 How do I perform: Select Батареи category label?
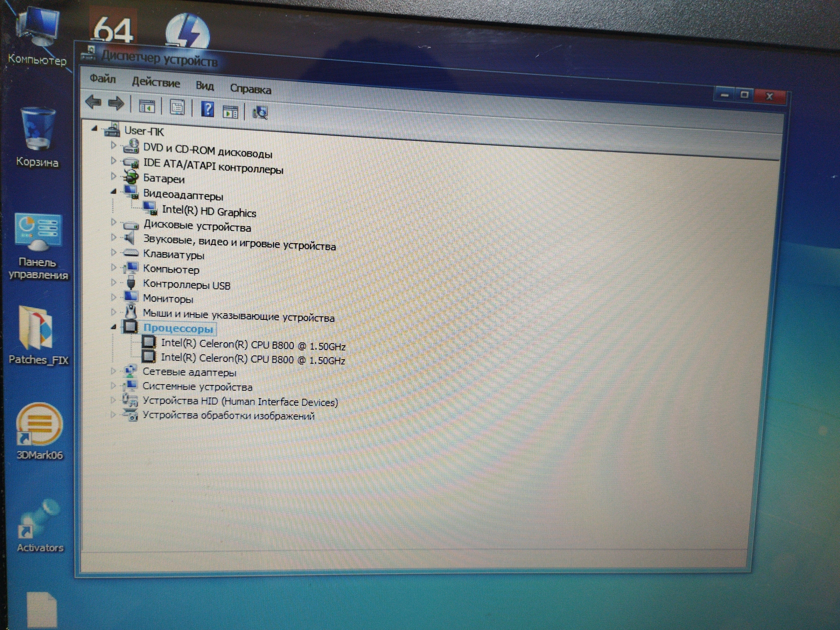pos(164,178)
